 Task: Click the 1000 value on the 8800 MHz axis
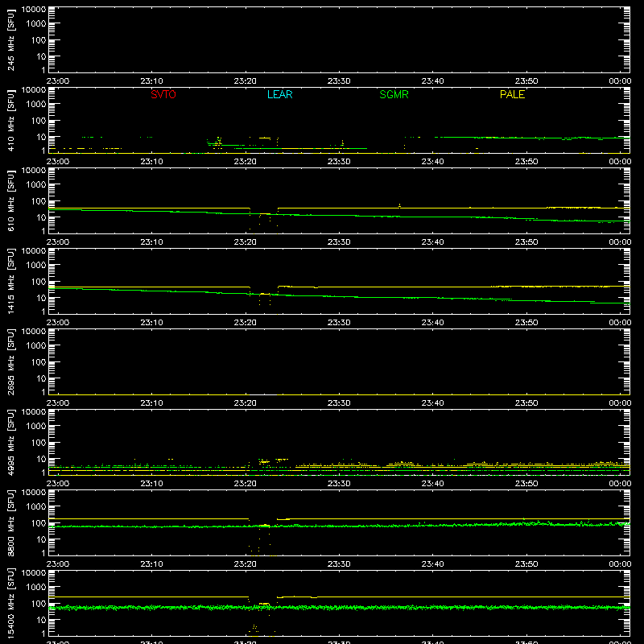pyautogui.click(x=36, y=507)
